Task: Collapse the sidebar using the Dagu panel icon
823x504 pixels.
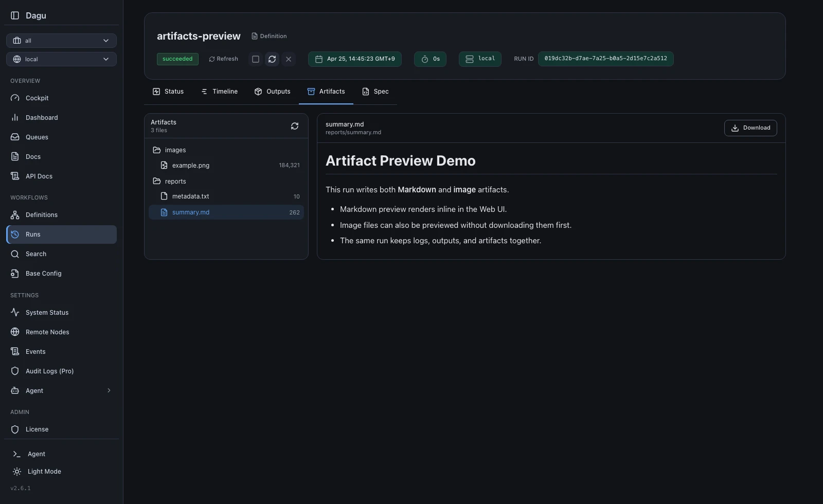Action: point(15,15)
